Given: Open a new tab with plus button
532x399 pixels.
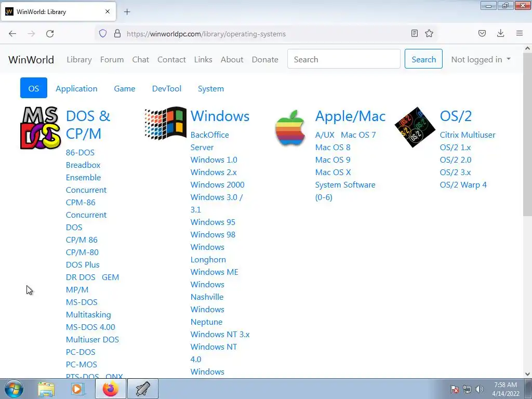Looking at the screenshot, I should pyautogui.click(x=127, y=12).
